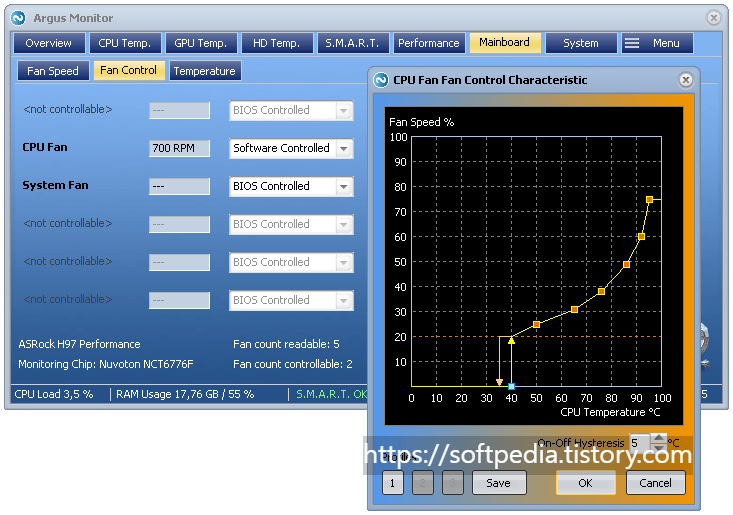Open the Overview tab

tap(49, 43)
